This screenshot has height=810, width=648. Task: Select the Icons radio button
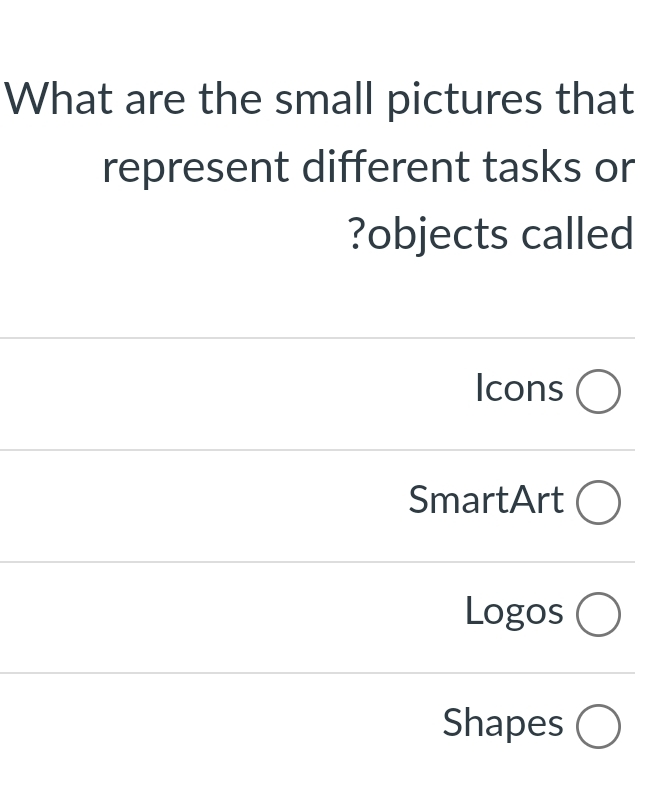(598, 391)
